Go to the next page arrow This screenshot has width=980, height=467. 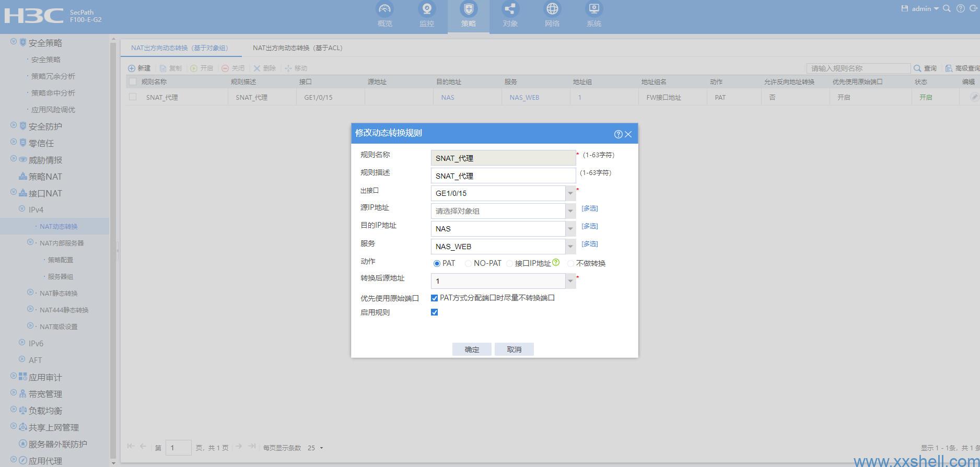pyautogui.click(x=239, y=446)
